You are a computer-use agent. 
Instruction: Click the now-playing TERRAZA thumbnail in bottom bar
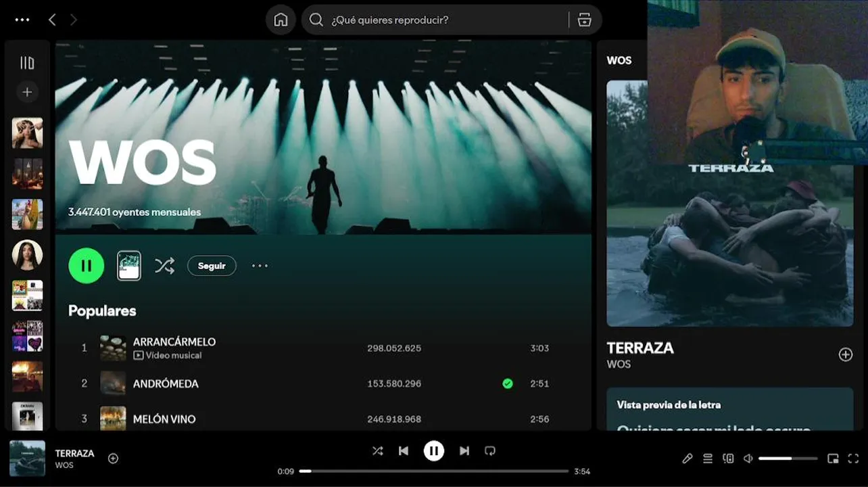click(27, 459)
